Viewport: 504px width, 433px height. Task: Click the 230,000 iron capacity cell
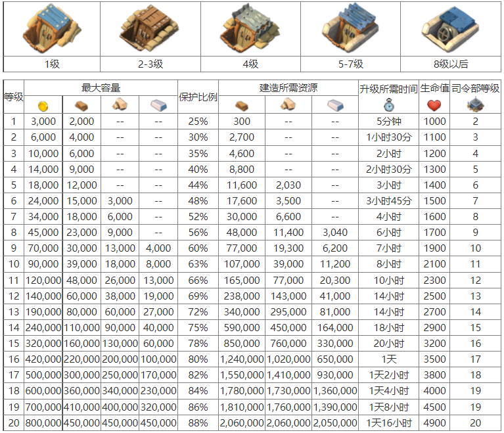click(x=158, y=391)
